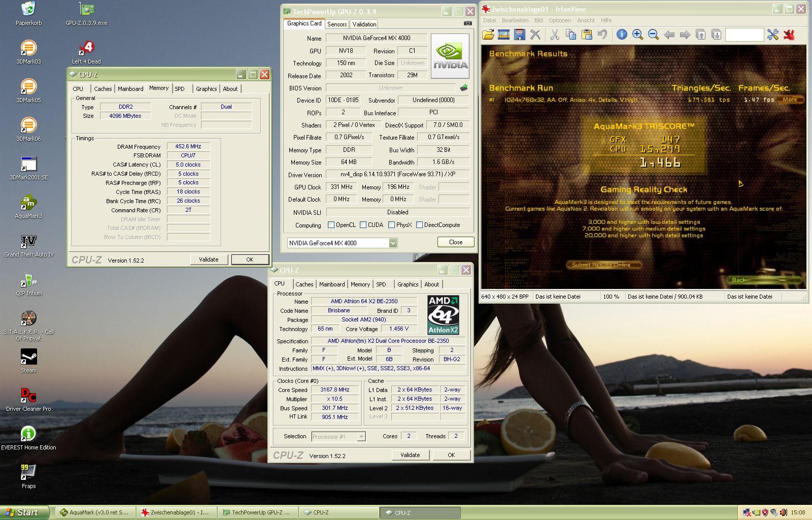Viewport: 812px width, 520px height.
Task: Open image Information icon in IrfanView
Action: pos(622,35)
